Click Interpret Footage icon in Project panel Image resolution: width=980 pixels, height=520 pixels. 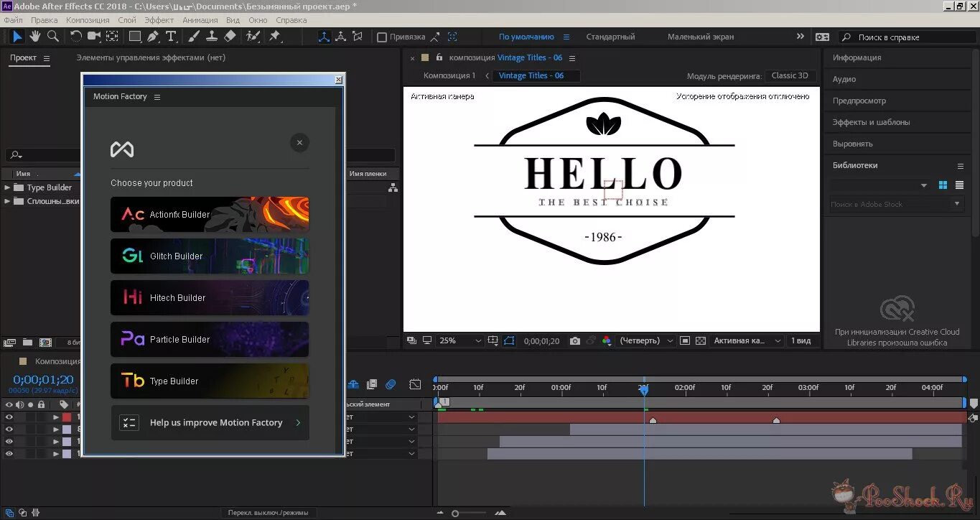(10, 343)
